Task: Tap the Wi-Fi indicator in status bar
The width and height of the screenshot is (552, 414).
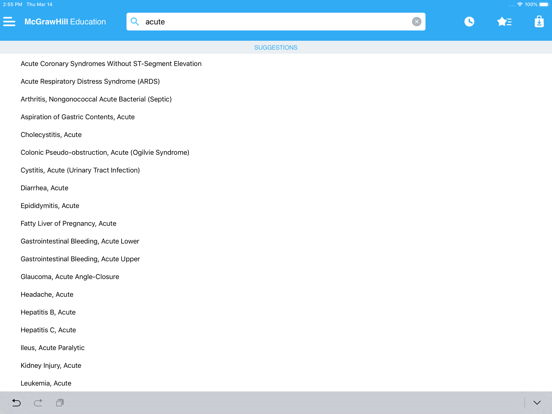Action: click(520, 4)
